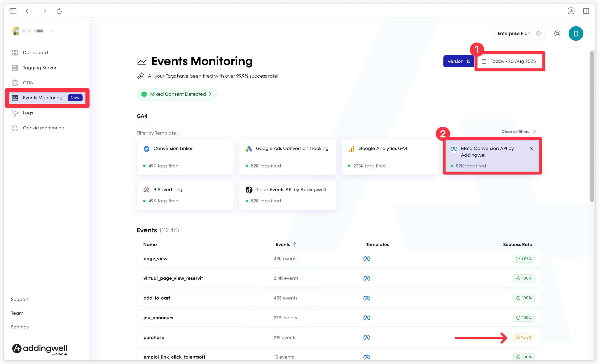The height and width of the screenshot is (364, 599).
Task: Reload the page
Action: point(59,11)
